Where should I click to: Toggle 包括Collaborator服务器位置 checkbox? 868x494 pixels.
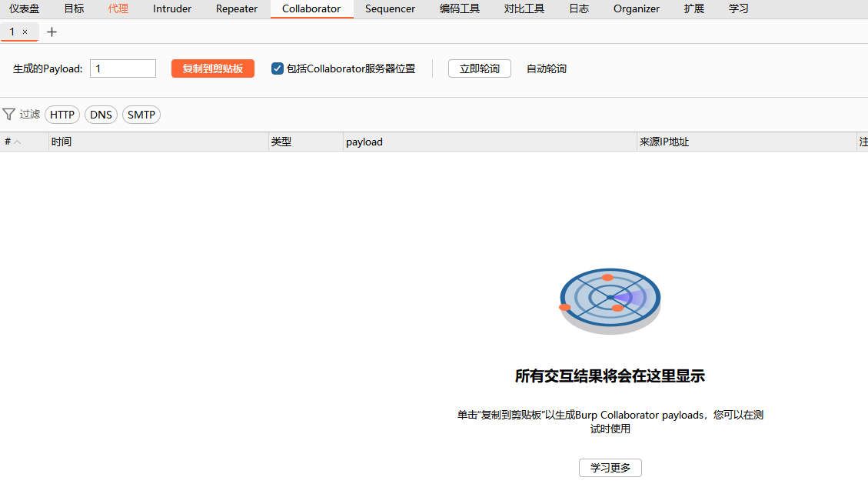[278, 68]
